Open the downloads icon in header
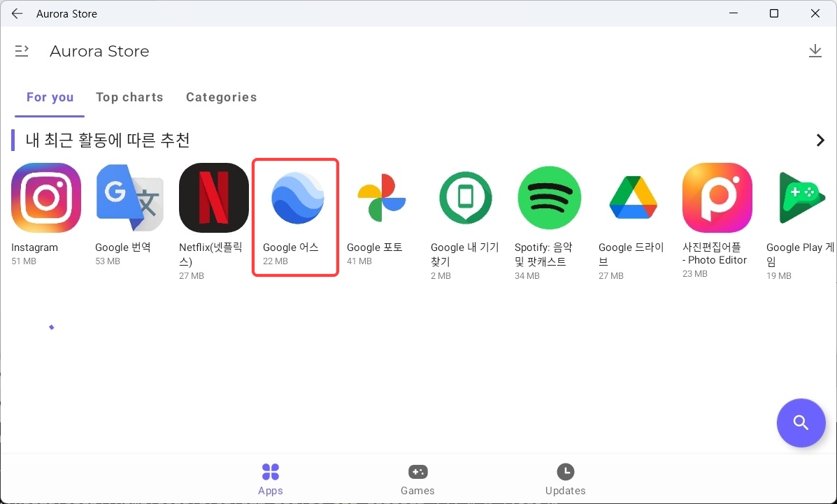The width and height of the screenshot is (837, 504). pos(815,51)
